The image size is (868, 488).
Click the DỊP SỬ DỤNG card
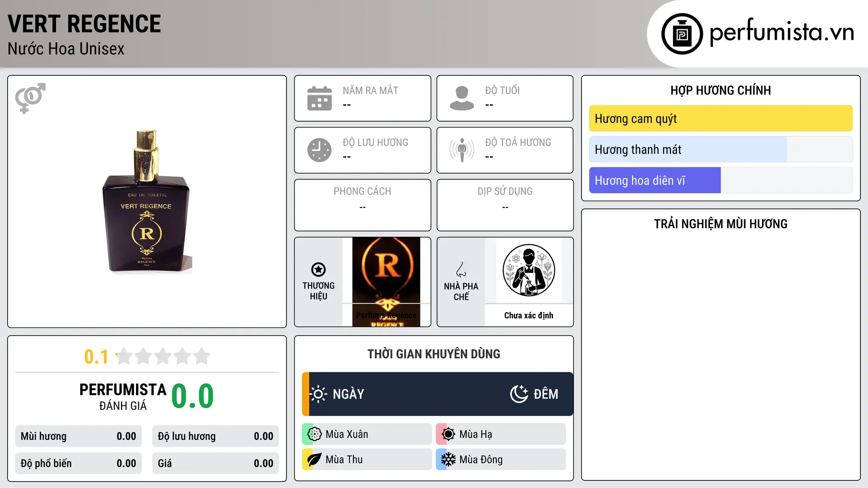(505, 205)
